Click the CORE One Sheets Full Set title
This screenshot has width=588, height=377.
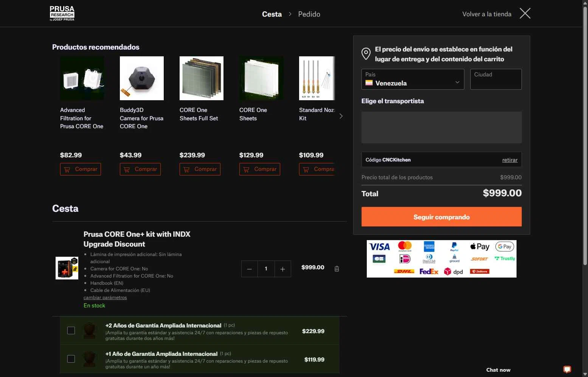[x=199, y=114]
